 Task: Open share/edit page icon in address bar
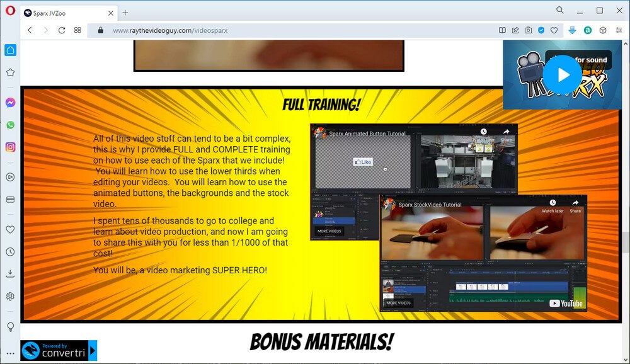pyautogui.click(x=515, y=30)
